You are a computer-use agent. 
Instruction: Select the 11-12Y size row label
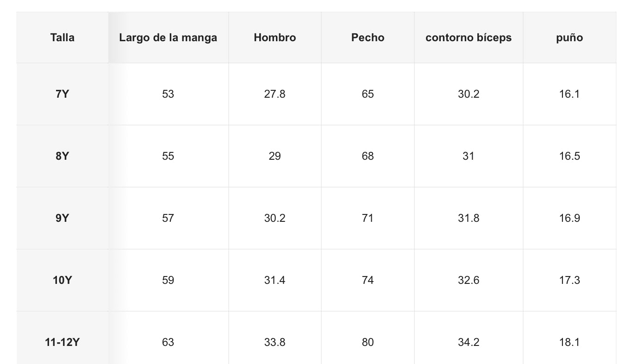coord(63,342)
